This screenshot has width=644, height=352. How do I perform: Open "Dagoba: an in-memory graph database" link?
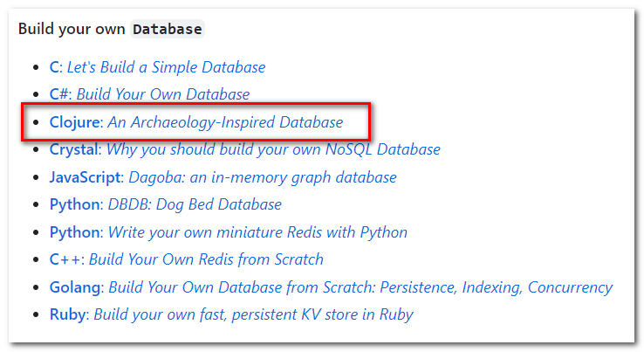point(263,177)
